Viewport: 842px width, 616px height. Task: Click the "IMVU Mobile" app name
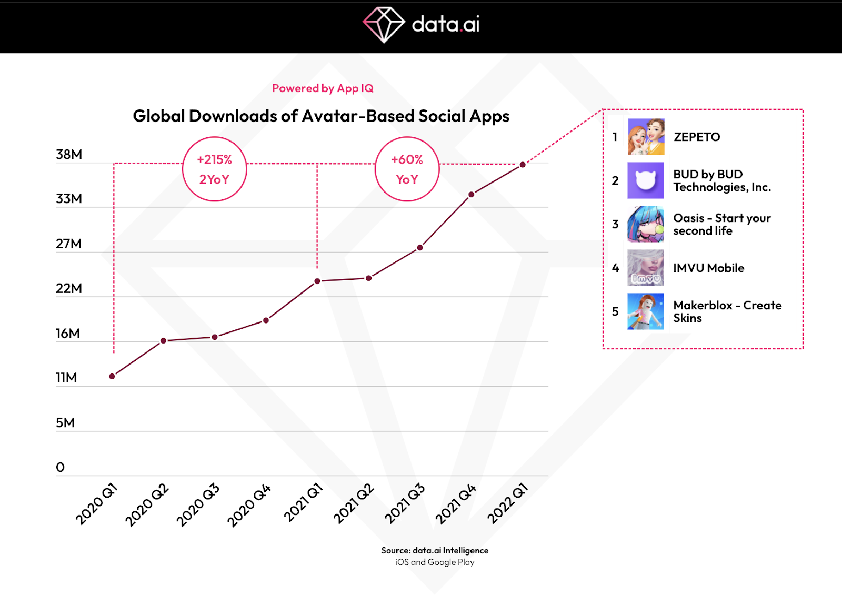[709, 268]
